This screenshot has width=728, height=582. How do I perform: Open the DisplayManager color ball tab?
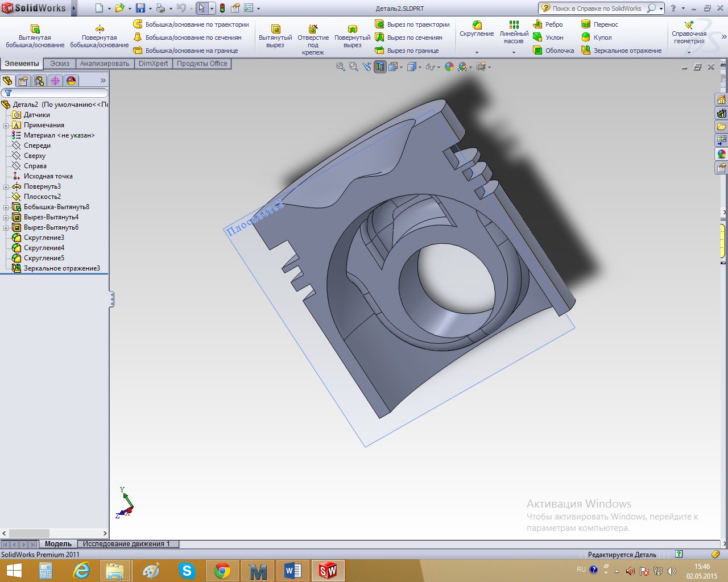(71, 81)
